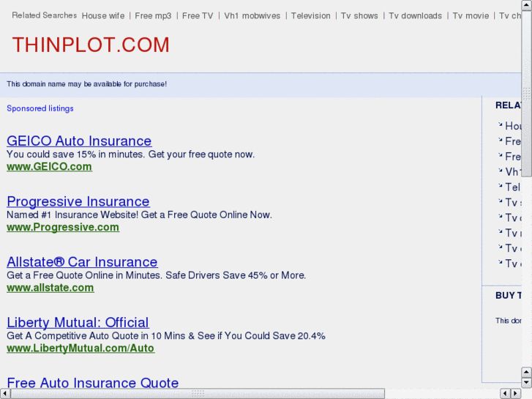Click the GEICO 'save 15% in minutes' description
This screenshot has height=399, width=532.
click(x=130, y=154)
